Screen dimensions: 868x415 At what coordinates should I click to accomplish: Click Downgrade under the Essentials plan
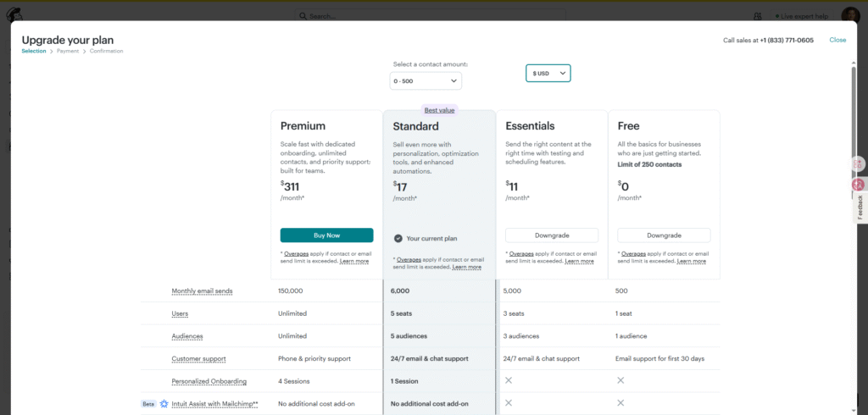(551, 235)
